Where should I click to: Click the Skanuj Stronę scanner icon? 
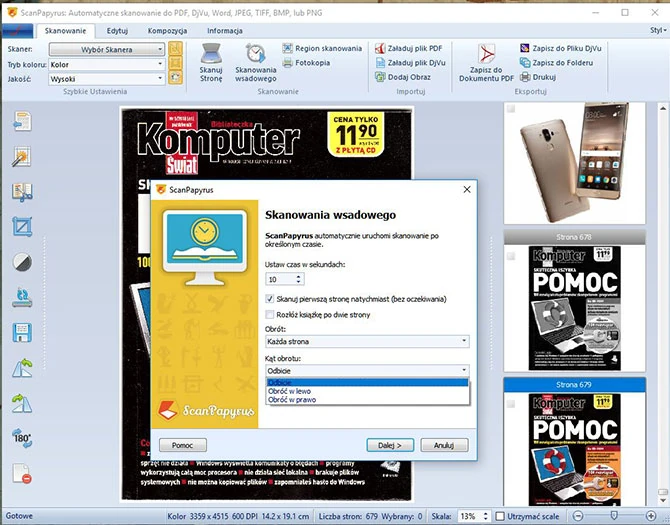[211, 54]
